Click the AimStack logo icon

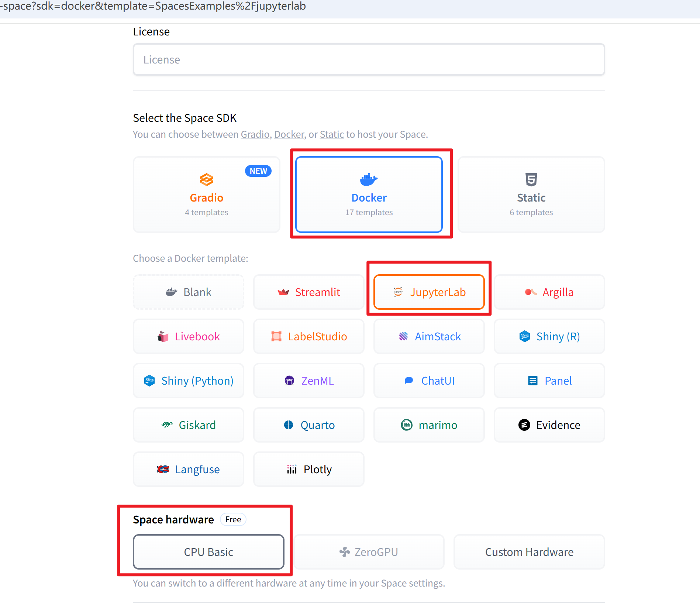click(x=403, y=336)
